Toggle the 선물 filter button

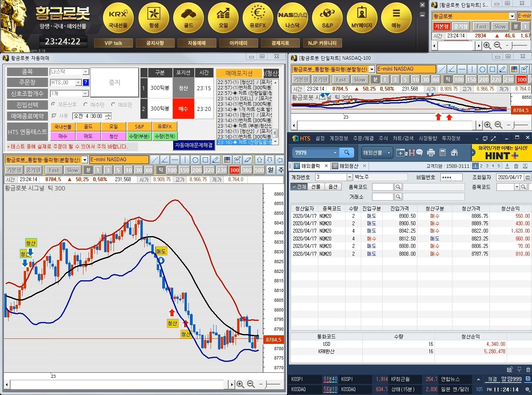[x=316, y=187]
